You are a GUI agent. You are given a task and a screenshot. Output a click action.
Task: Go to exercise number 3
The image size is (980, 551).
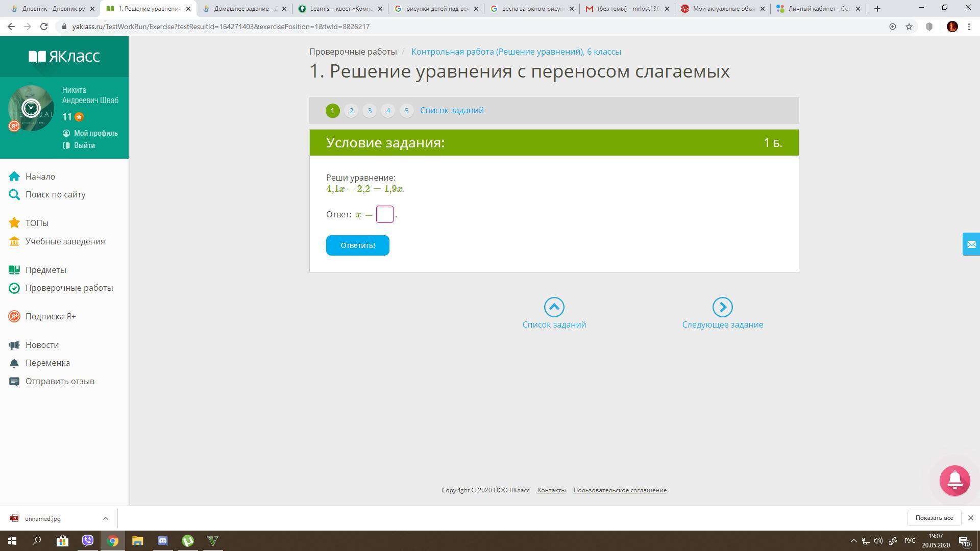click(x=370, y=111)
